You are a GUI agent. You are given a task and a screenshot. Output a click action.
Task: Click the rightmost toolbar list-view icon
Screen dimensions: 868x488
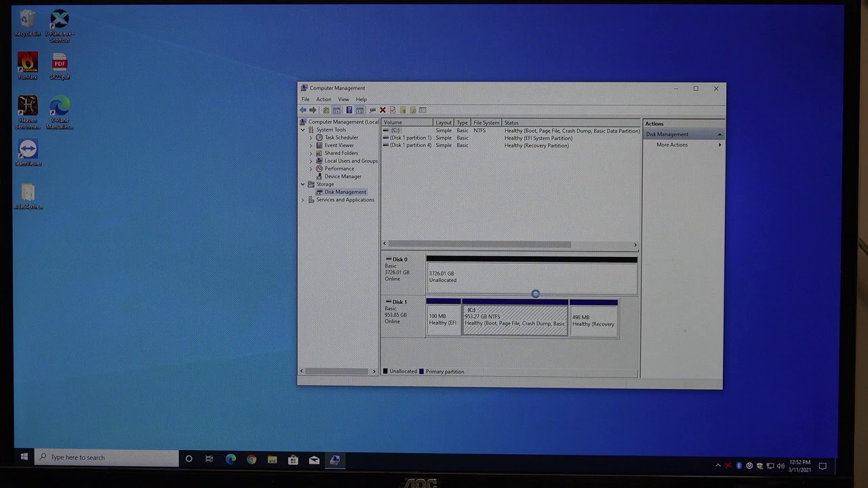tap(422, 110)
